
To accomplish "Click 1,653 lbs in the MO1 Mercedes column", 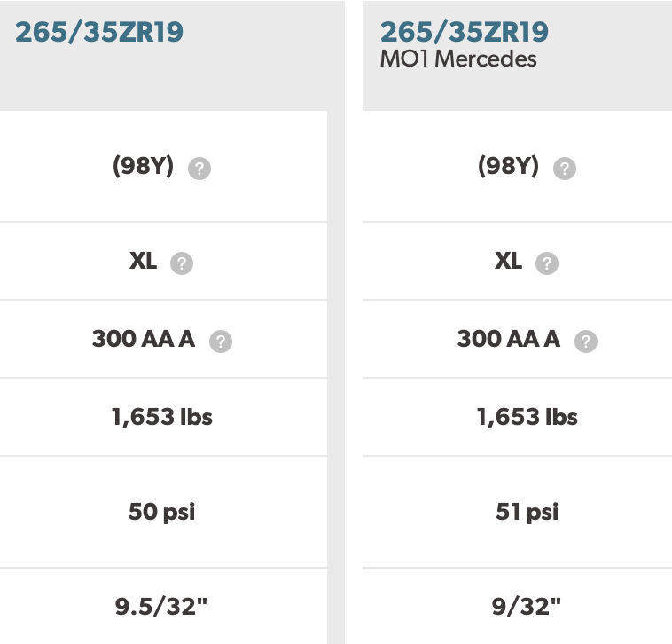I will [x=527, y=417].
